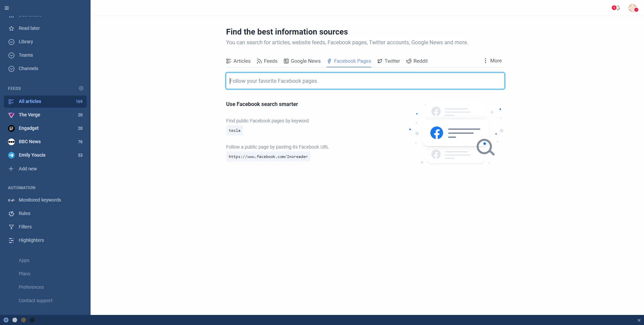Viewport: 644px width, 325px height.
Task: Expand the Library section
Action: (x=11, y=42)
